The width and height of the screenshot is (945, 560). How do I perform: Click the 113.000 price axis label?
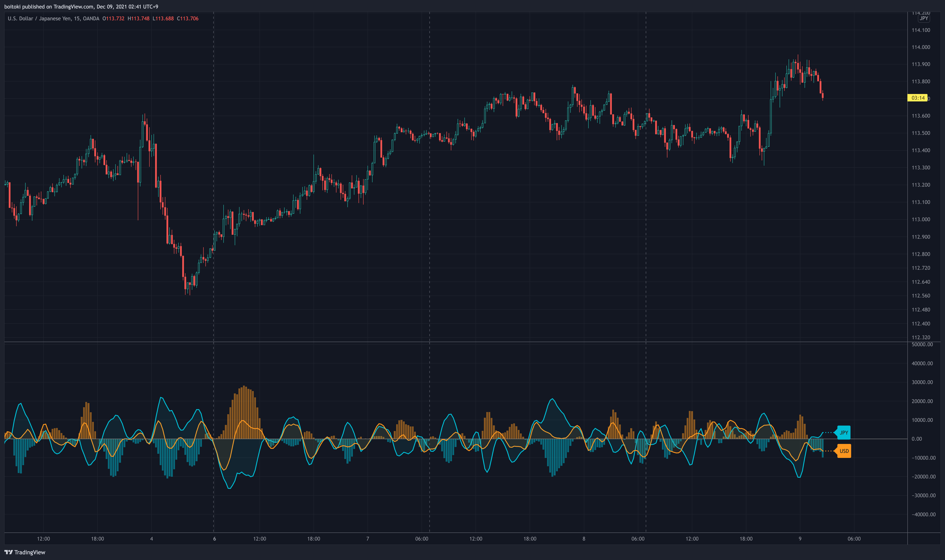point(921,219)
